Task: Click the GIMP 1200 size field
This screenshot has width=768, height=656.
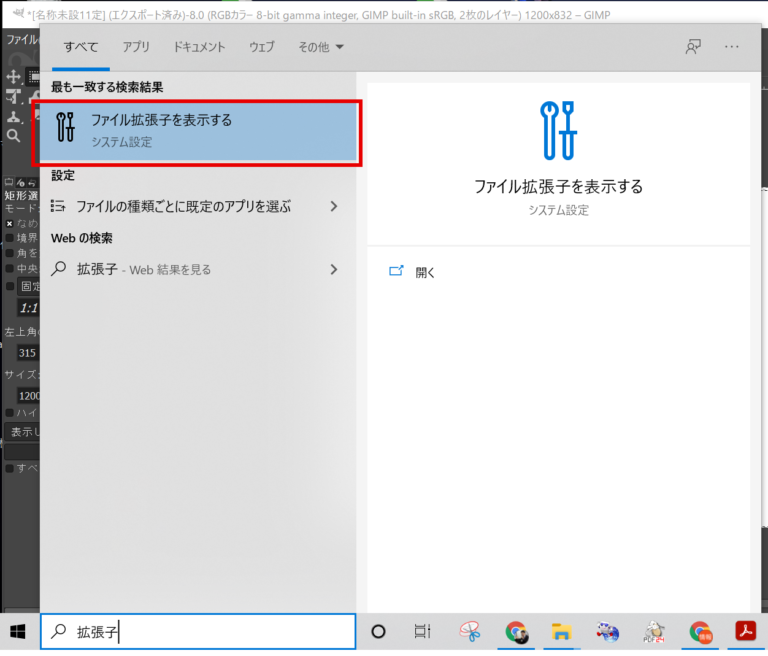Action: [28, 396]
